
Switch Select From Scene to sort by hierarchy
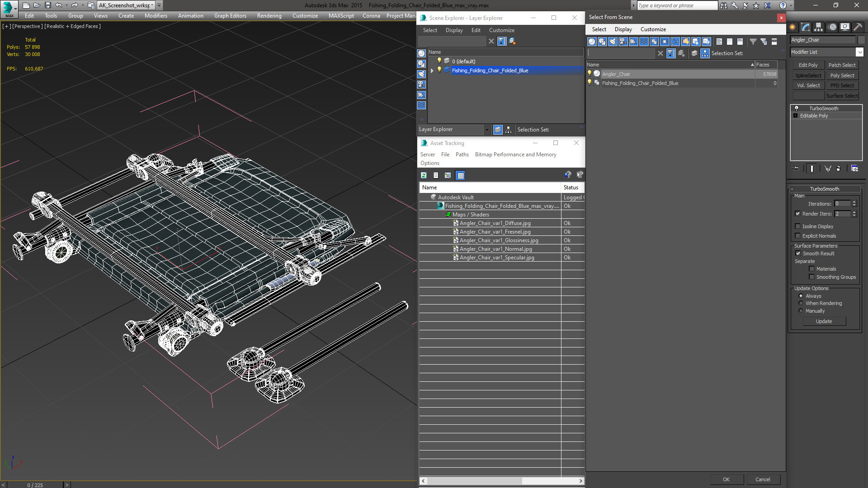[x=705, y=53]
